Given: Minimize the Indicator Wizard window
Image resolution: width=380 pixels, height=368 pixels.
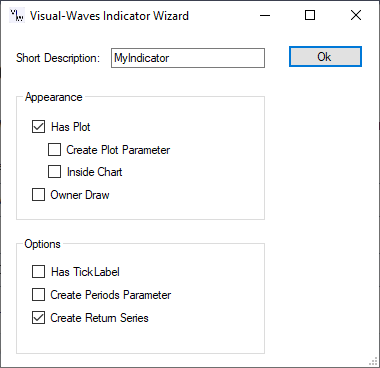Looking at the screenshot, I should click(x=265, y=15).
